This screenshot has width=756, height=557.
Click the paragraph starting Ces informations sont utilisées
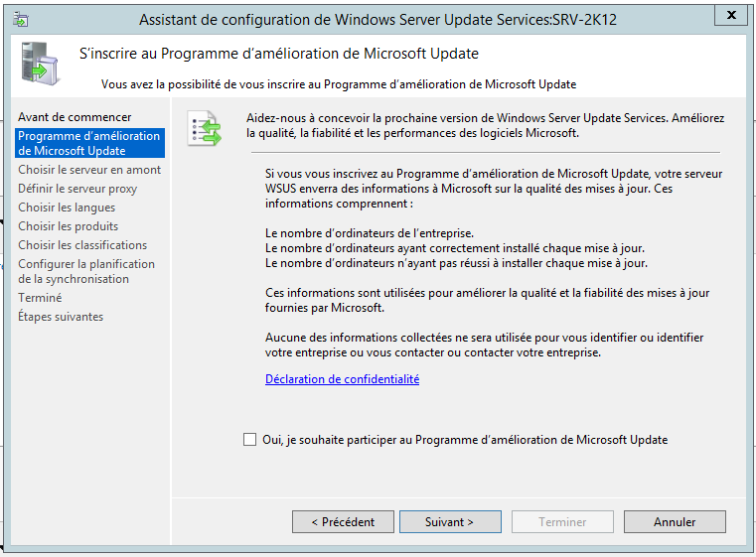point(487,300)
